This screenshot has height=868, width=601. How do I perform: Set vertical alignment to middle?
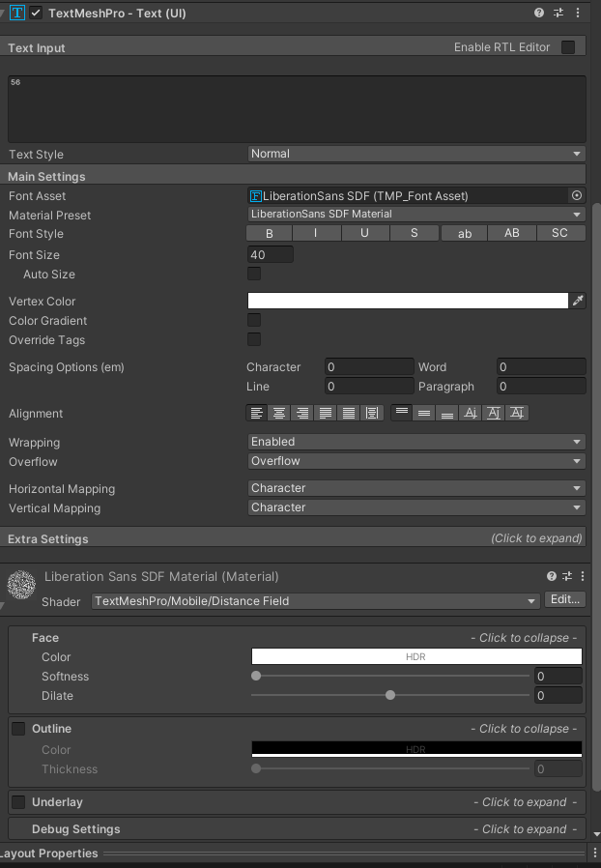[424, 413]
